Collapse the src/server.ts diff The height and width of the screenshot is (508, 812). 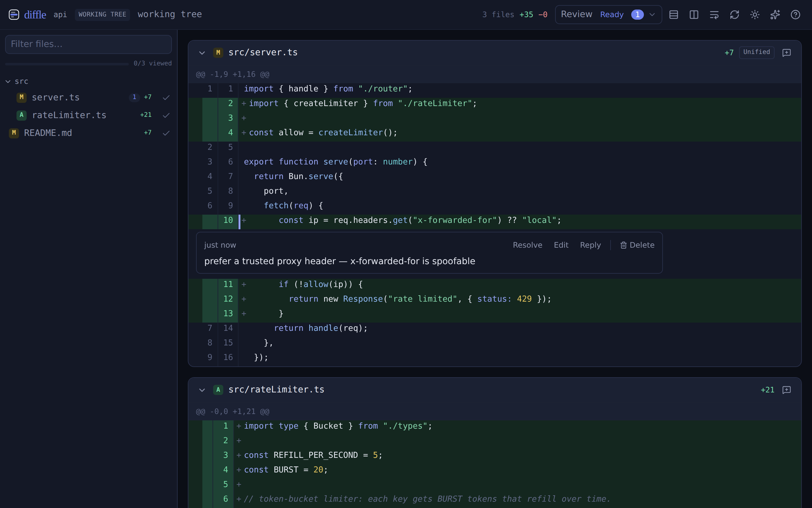(x=202, y=53)
